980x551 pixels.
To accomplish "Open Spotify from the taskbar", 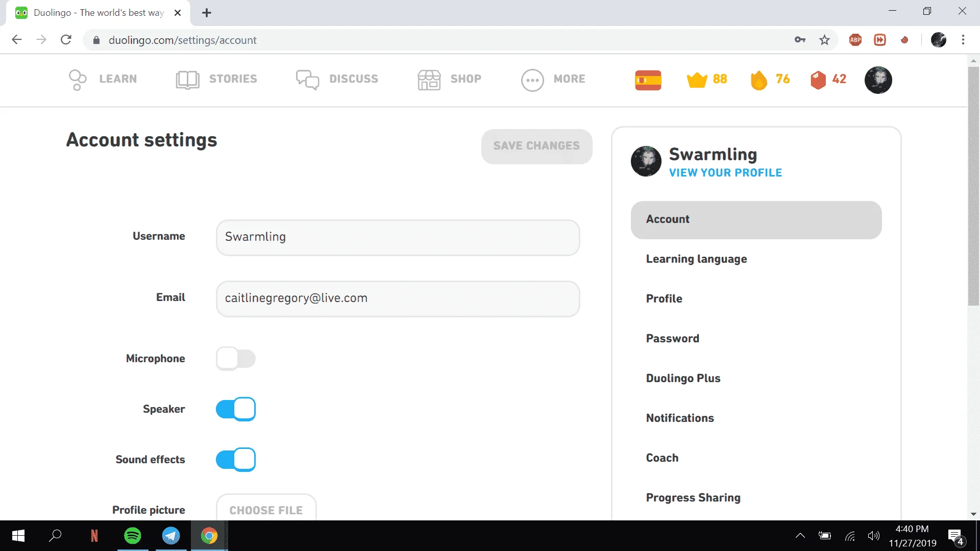I will 133,536.
